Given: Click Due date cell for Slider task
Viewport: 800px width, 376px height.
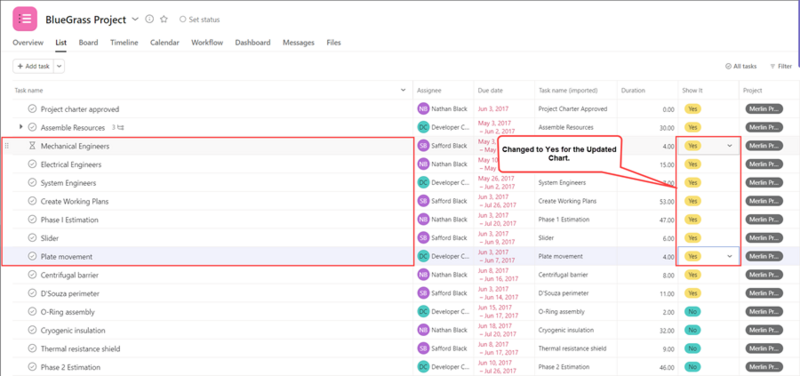Looking at the screenshot, I should click(504, 238).
